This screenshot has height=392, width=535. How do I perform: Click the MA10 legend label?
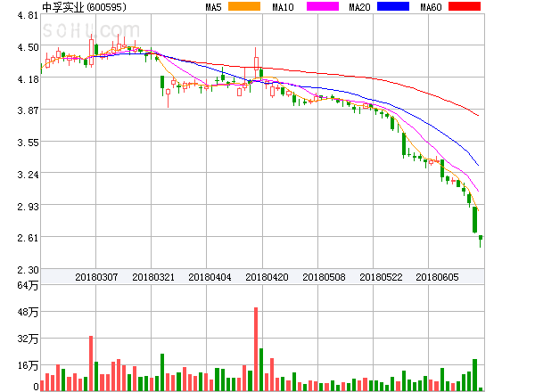pos(283,7)
